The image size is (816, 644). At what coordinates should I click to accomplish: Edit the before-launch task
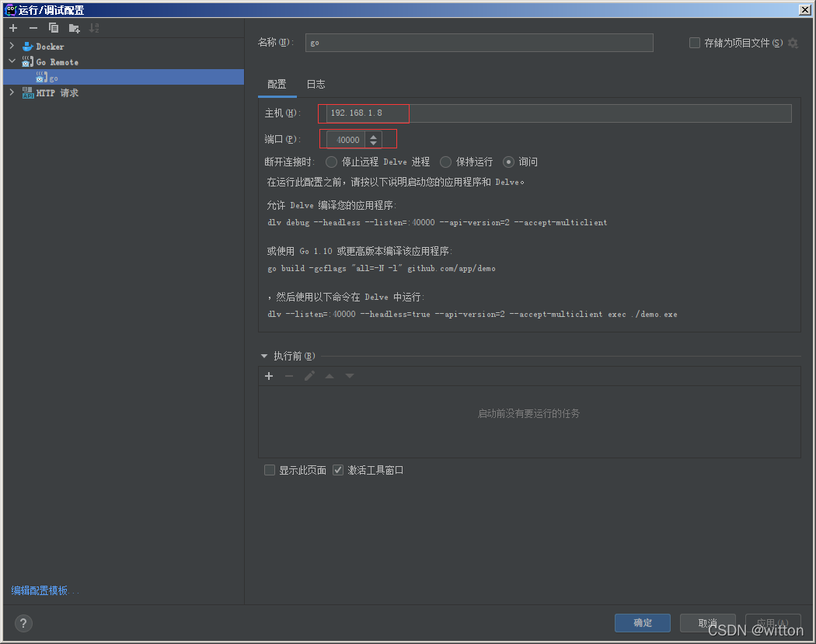coord(309,376)
